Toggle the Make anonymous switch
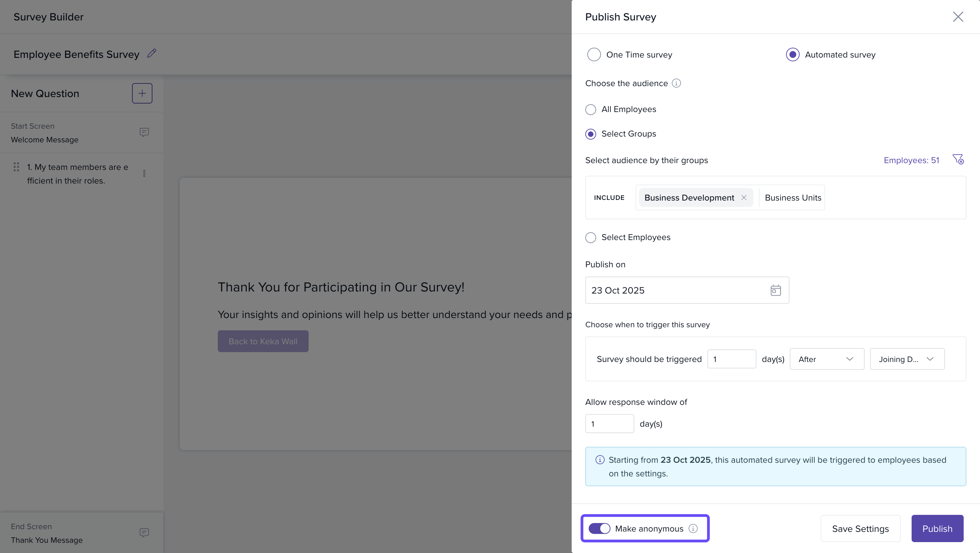The width and height of the screenshot is (980, 553). tap(599, 528)
